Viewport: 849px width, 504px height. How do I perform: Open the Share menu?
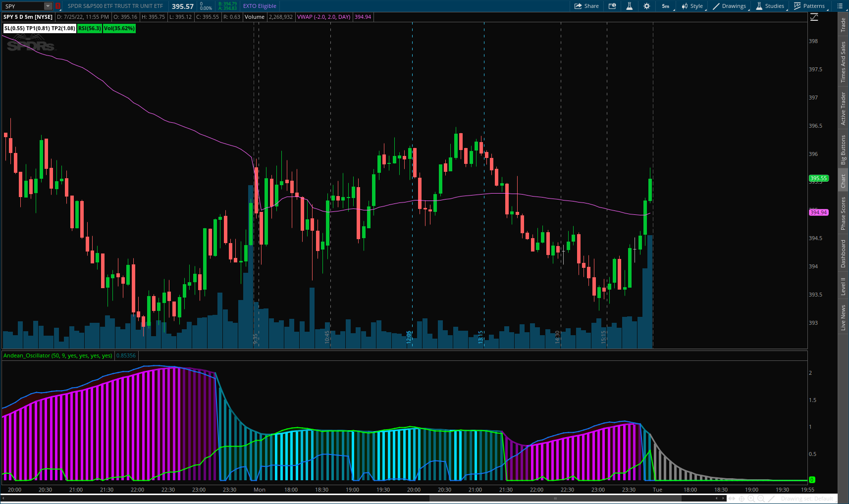586,6
